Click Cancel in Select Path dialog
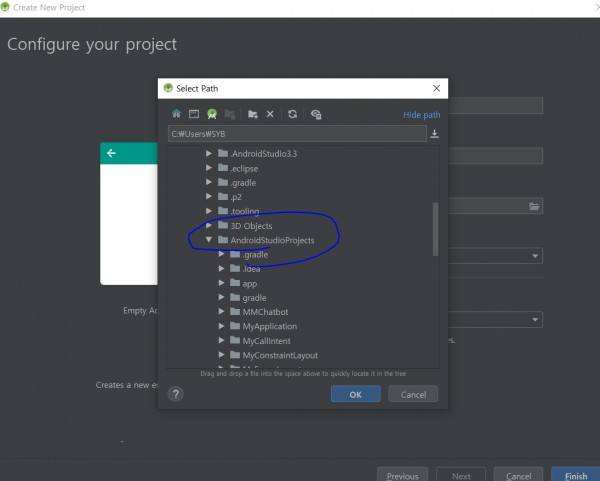The image size is (600, 481). [413, 394]
